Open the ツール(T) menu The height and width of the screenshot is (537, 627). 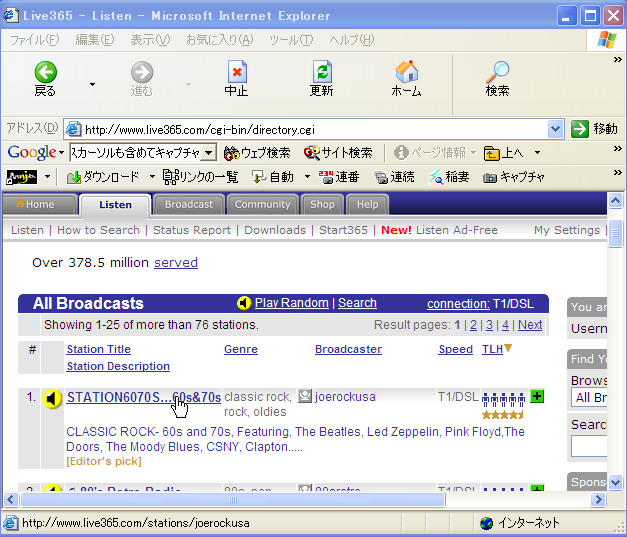tap(291, 40)
